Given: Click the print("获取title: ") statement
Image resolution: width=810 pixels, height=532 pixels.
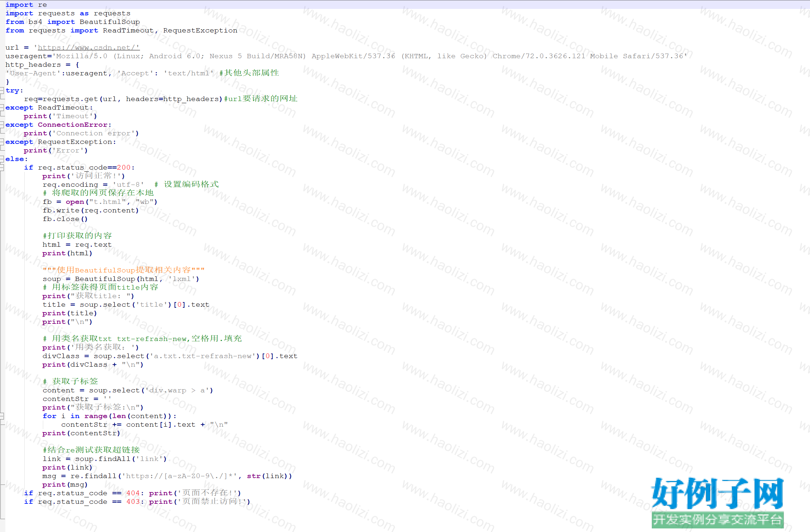Looking at the screenshot, I should click(88, 296).
